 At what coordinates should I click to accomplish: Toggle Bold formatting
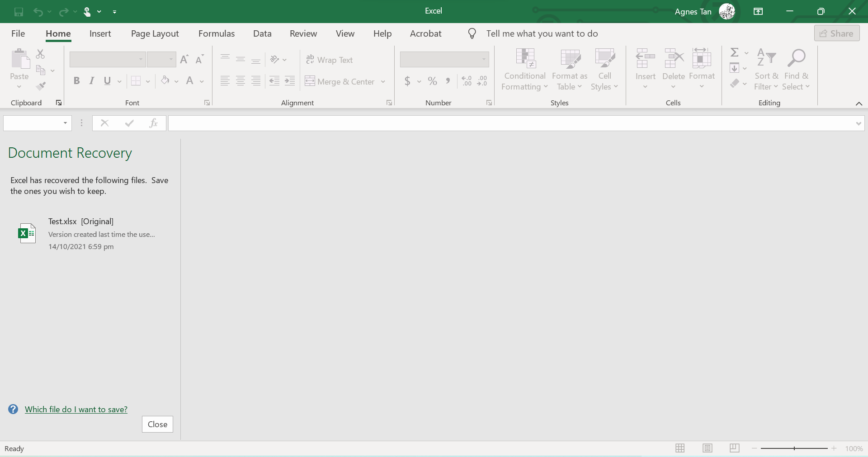[x=76, y=81]
